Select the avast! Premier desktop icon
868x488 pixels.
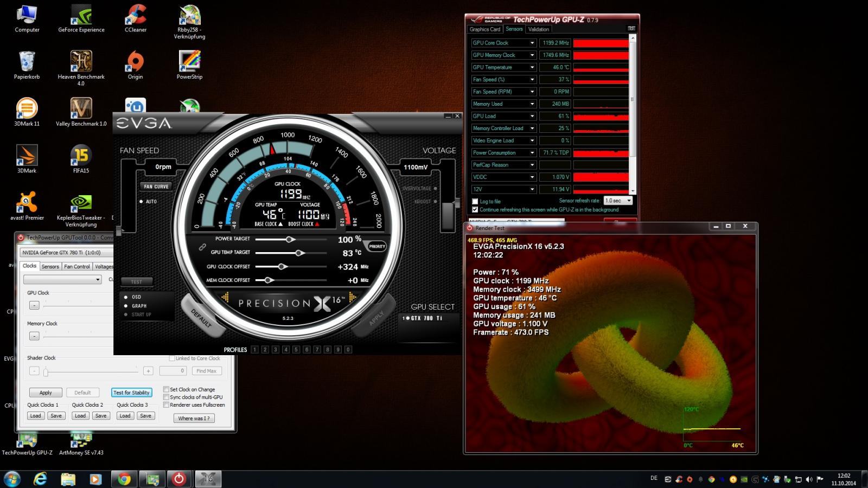[27, 206]
